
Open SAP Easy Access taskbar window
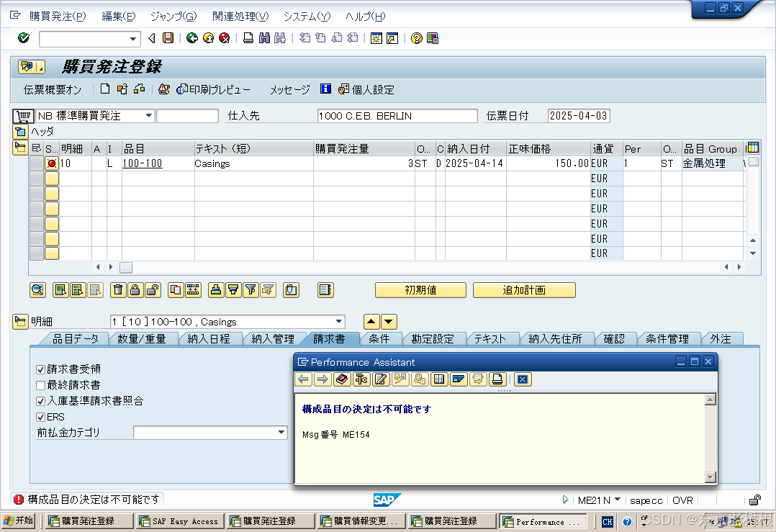coord(180,521)
